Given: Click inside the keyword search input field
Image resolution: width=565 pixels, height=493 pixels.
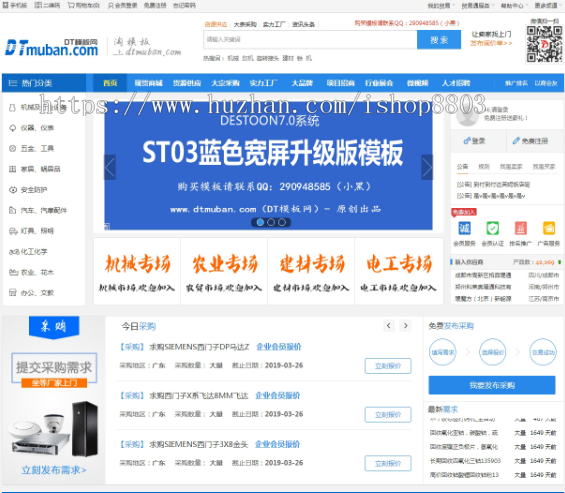Looking at the screenshot, I should click(310, 40).
